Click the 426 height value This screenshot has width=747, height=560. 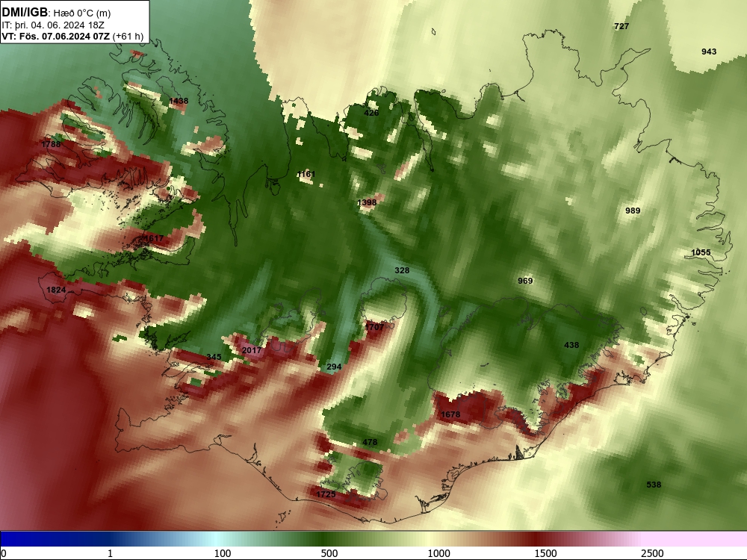pos(371,113)
